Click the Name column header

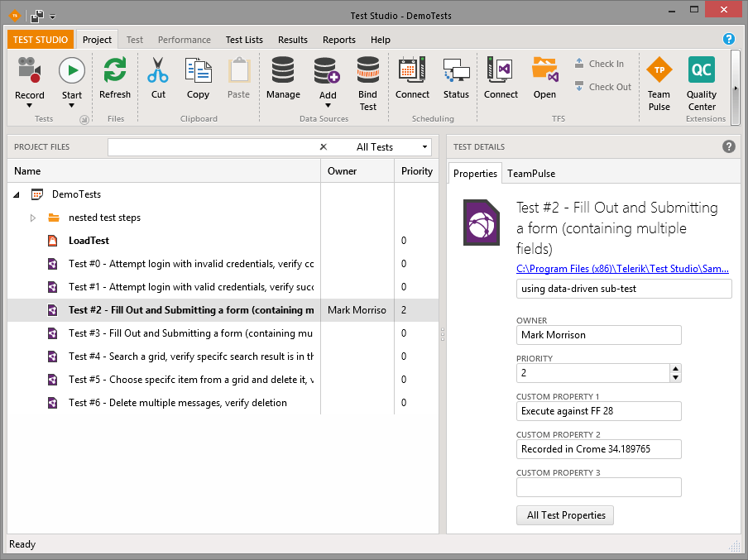point(164,170)
